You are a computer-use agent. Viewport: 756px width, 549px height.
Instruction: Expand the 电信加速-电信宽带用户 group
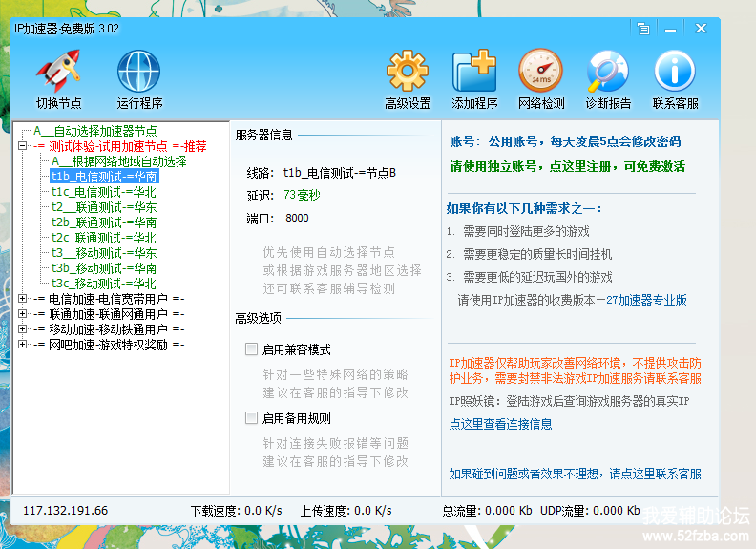[x=22, y=299]
